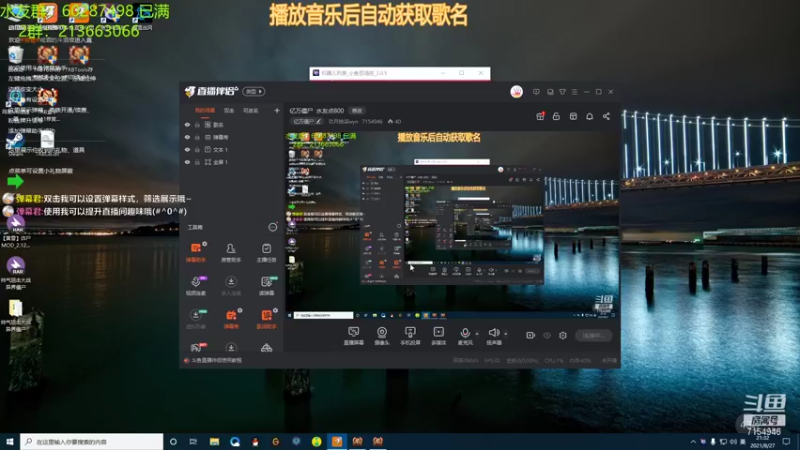Toggle lock on 文本 1 layer
This screenshot has height=450, width=800.
[197, 149]
